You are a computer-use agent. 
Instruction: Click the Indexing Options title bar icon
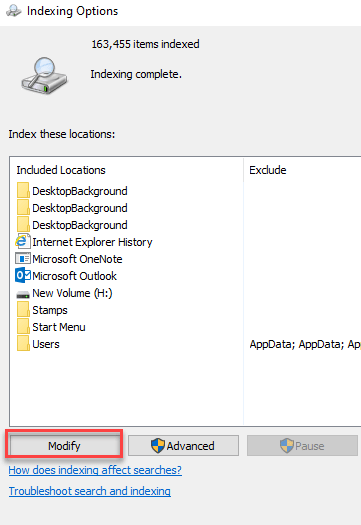point(13,11)
